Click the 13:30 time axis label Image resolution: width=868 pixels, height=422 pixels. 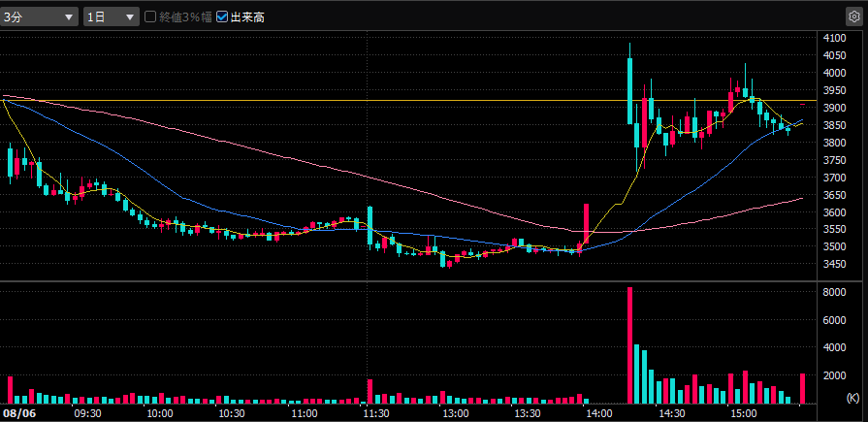pyautogui.click(x=529, y=413)
